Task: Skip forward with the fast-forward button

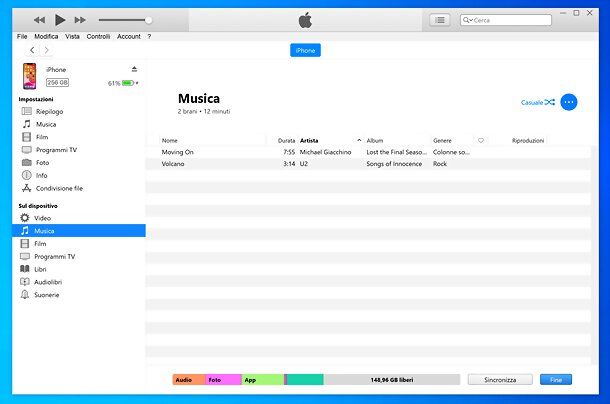Action: click(80, 20)
